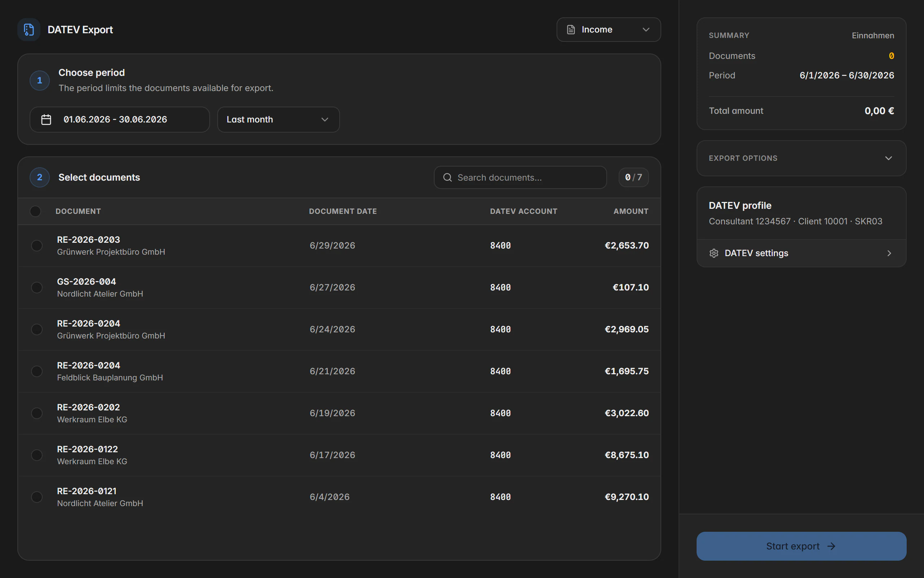The image size is (924, 578).
Task: Click the right chevron of DATEV settings
Action: 889,253
